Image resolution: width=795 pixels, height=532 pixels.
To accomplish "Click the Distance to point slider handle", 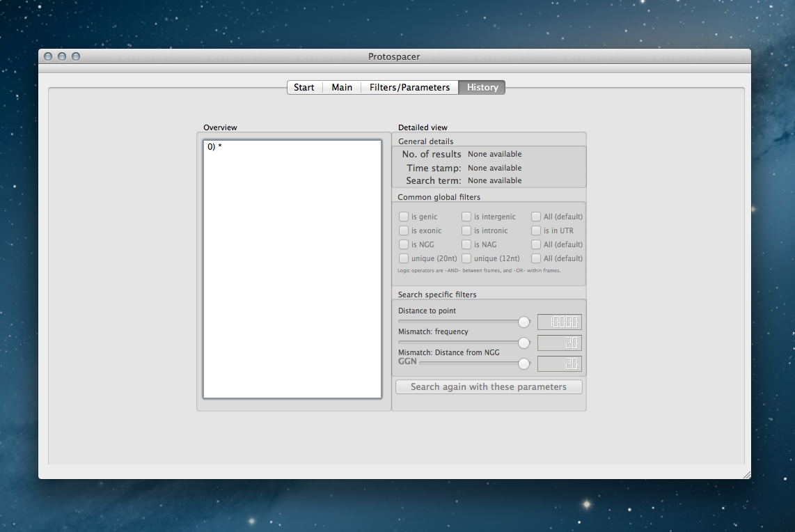I will click(524, 322).
